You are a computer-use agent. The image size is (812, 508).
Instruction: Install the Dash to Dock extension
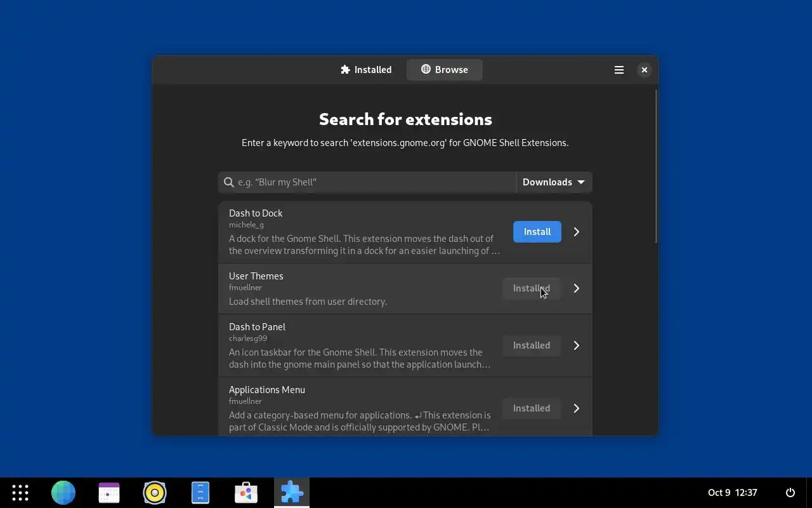537,232
